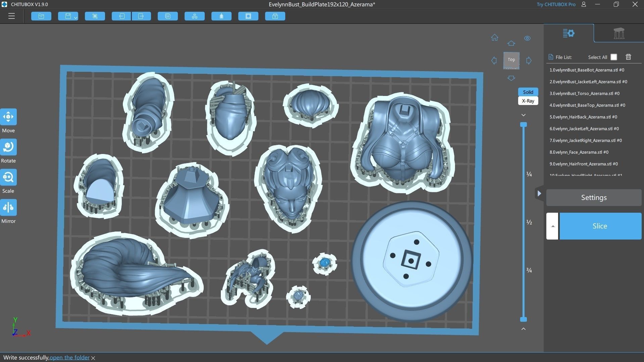
Task: Click the auto layout cubes icon
Action: (x=195, y=16)
